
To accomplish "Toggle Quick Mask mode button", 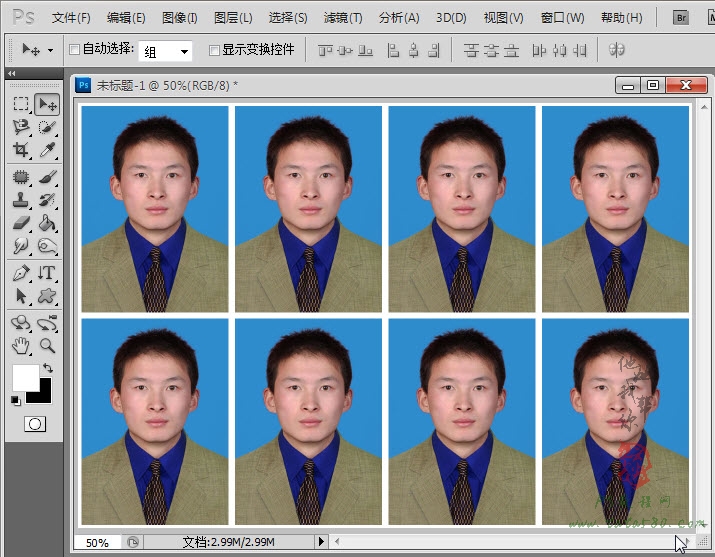I will (34, 424).
